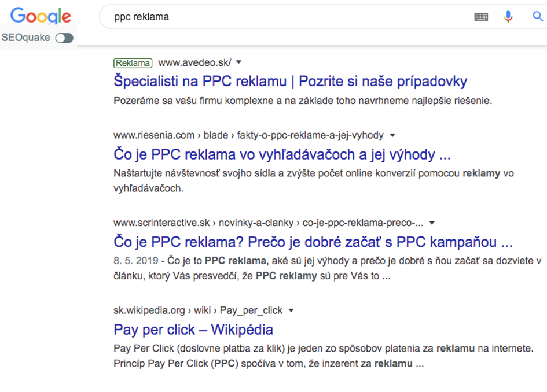The height and width of the screenshot is (392, 547).
Task: Click snippet starting Pozeráme sa vašu firmu
Action: point(303,101)
